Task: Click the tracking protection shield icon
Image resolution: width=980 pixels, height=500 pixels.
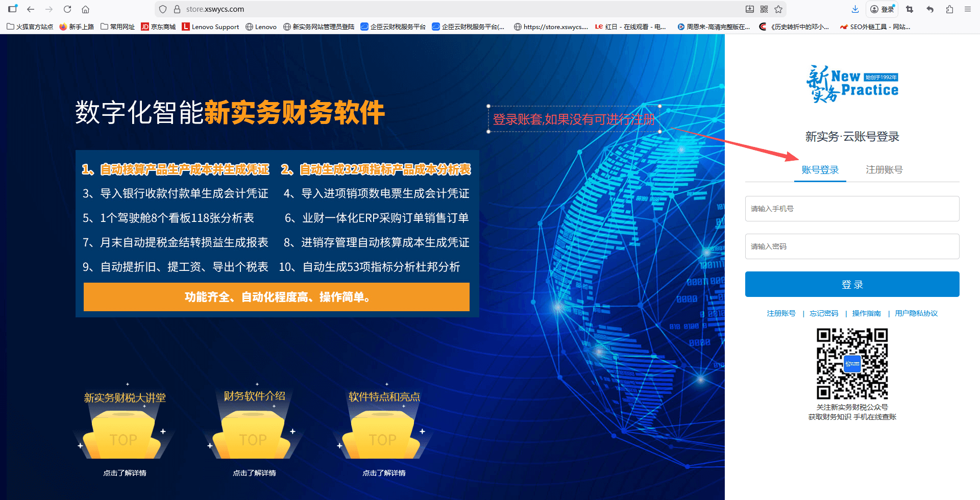Action: [163, 9]
